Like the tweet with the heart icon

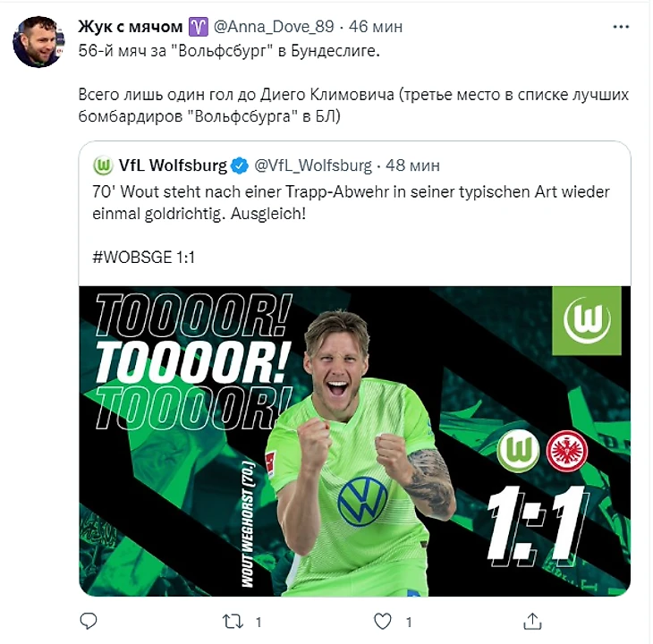pos(382,621)
